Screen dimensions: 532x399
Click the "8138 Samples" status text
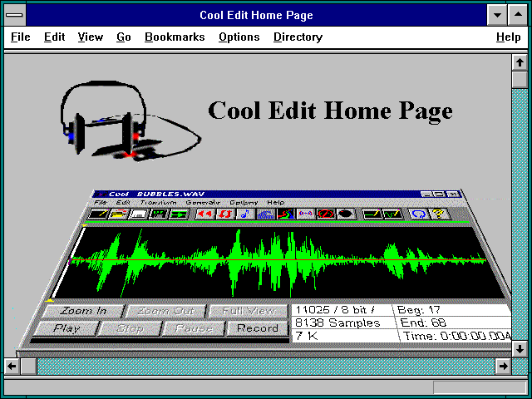337,323
